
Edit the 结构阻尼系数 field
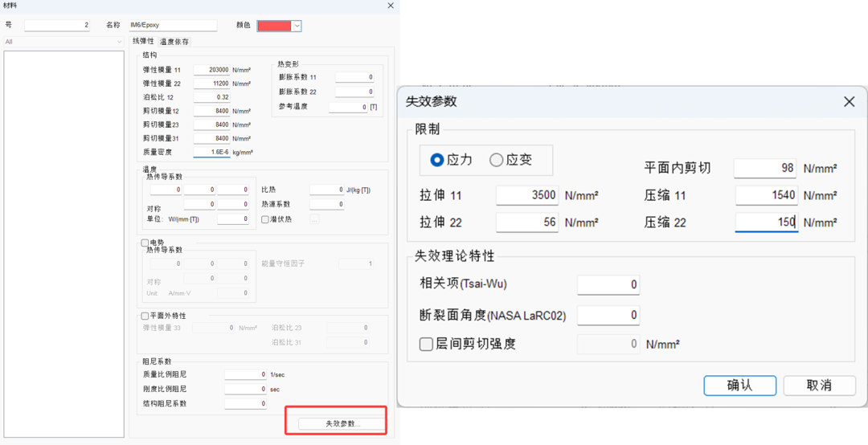coord(245,403)
